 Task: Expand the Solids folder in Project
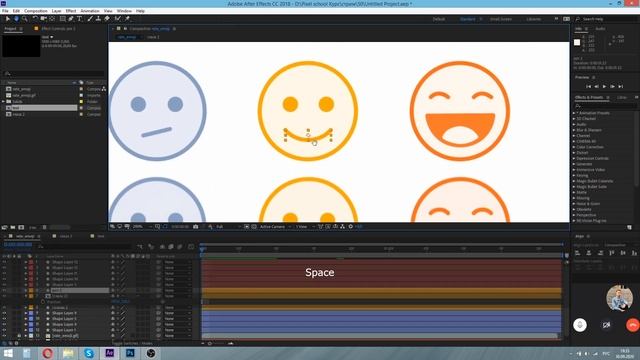click(4, 102)
